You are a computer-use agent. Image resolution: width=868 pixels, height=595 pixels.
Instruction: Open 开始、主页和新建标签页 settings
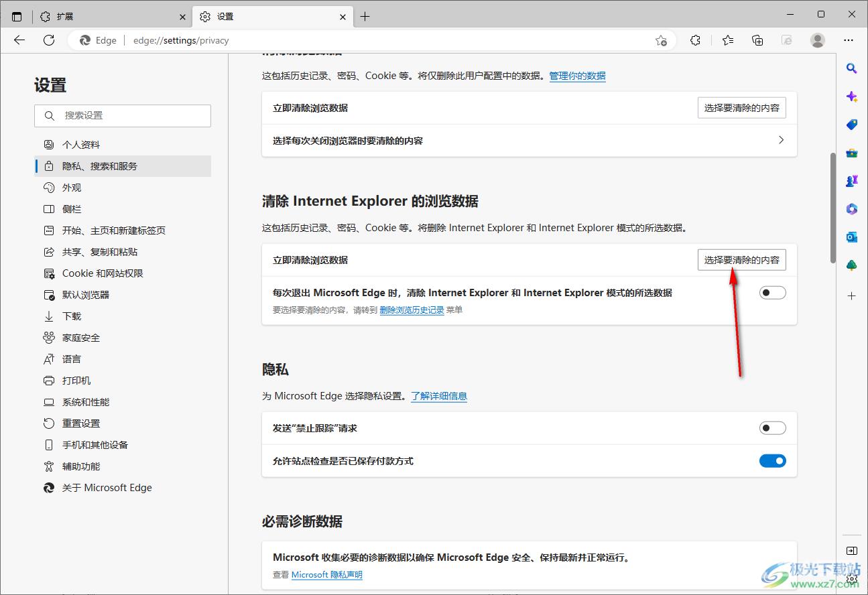[123, 230]
